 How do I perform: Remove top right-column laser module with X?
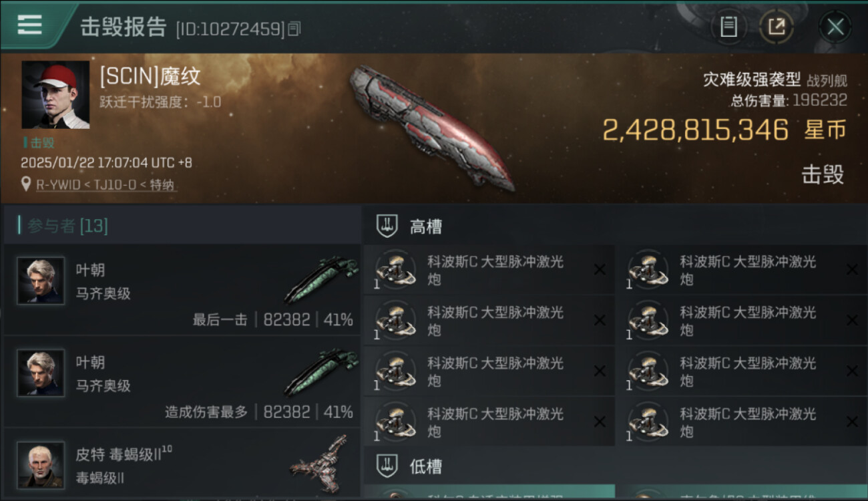point(852,270)
